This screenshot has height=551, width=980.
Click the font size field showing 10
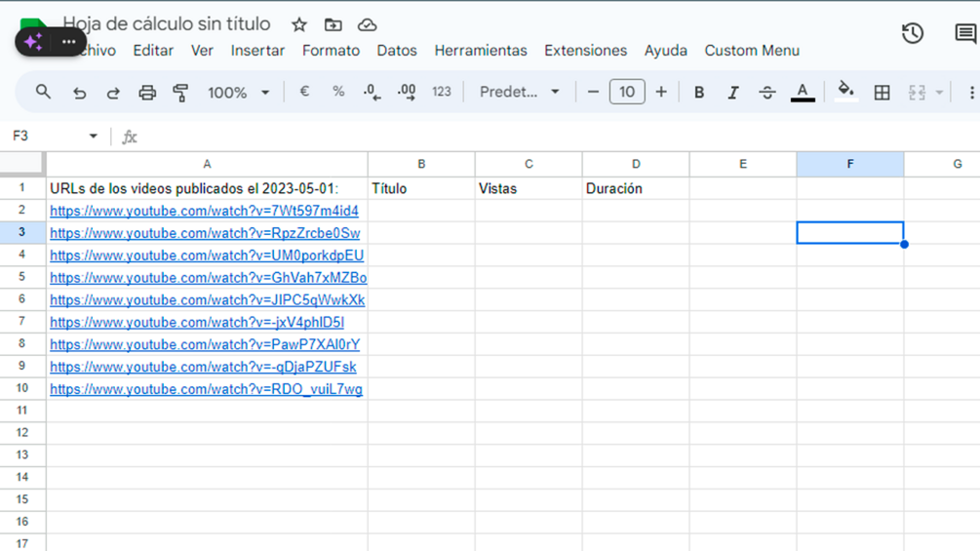click(x=627, y=92)
